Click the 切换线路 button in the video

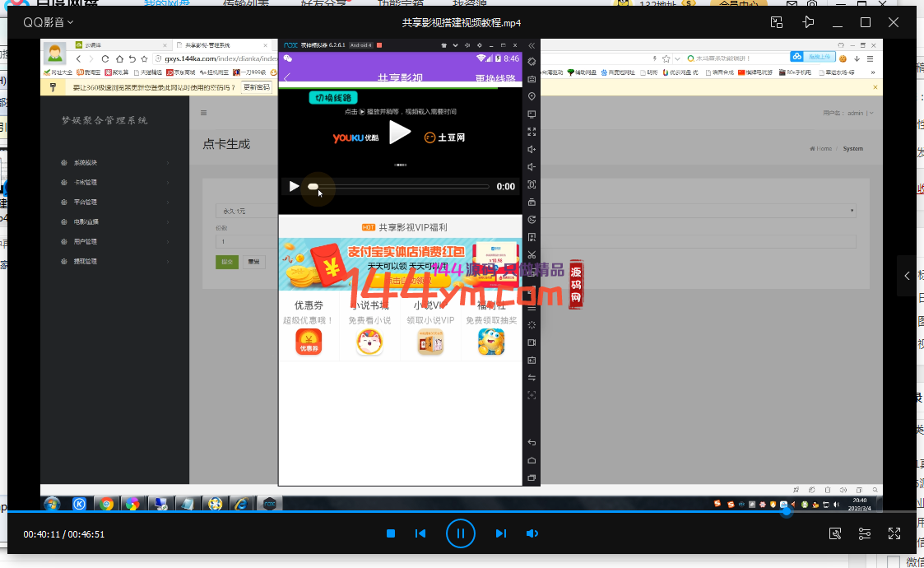(332, 98)
